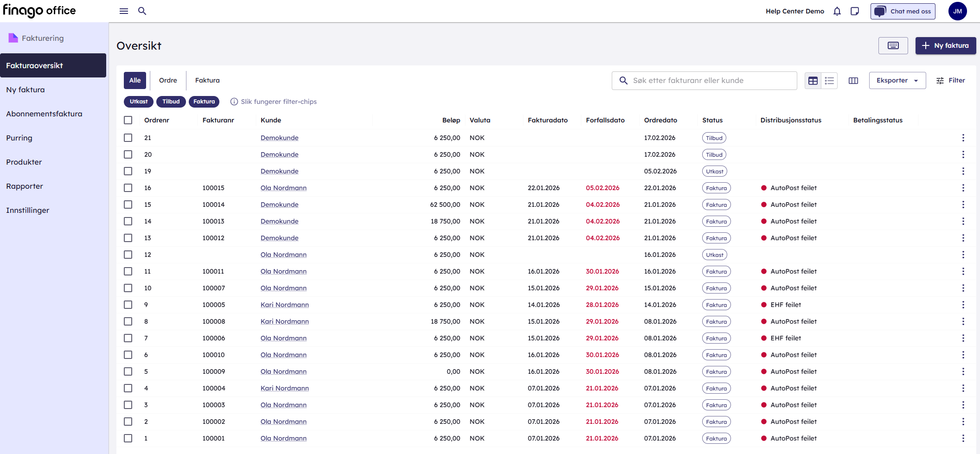This screenshot has height=454, width=980.
Task: Open the notes icon beside the bell
Action: click(855, 11)
